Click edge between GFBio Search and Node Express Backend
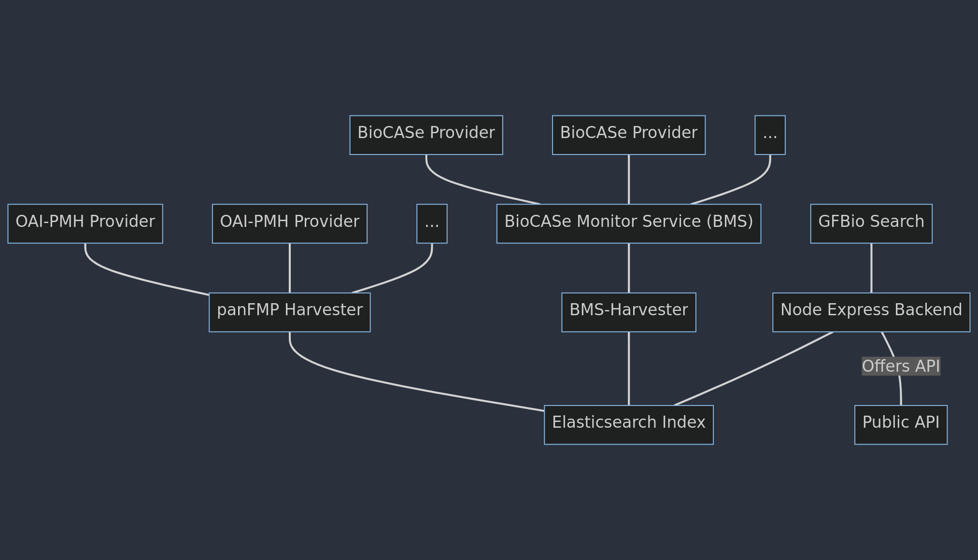This screenshot has width=978, height=560. pyautogui.click(x=871, y=268)
